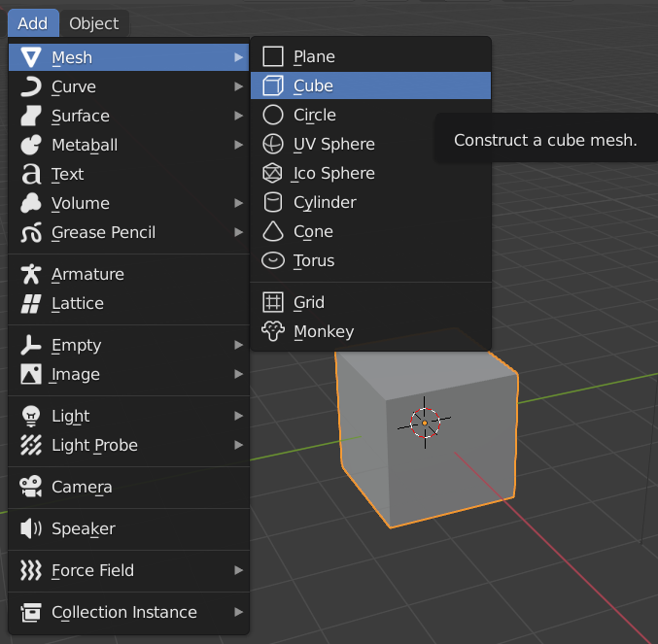Click the Circle mesh icon
The width and height of the screenshot is (658, 644).
[273, 115]
